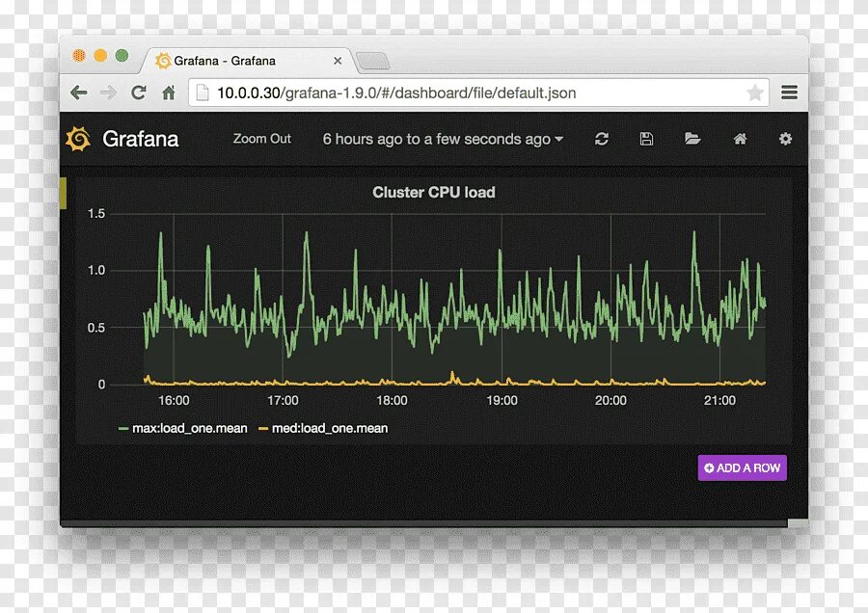
Task: Click the browser back arrow
Action: pyautogui.click(x=79, y=93)
